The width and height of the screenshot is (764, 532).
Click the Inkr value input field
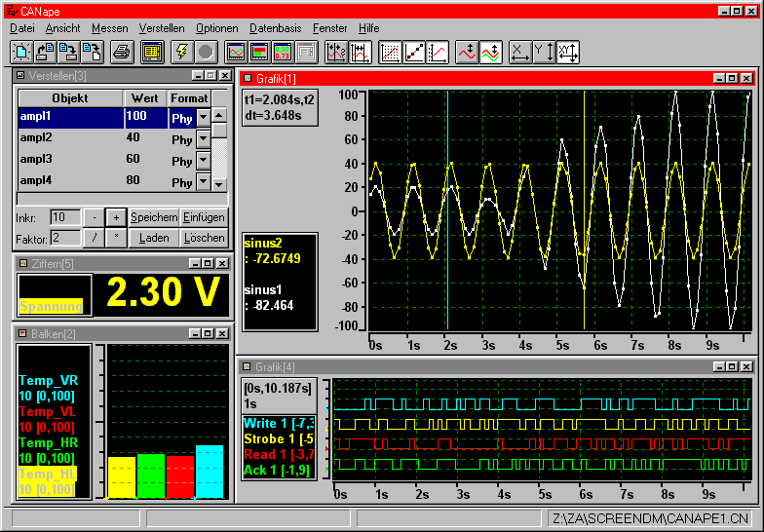[66, 217]
